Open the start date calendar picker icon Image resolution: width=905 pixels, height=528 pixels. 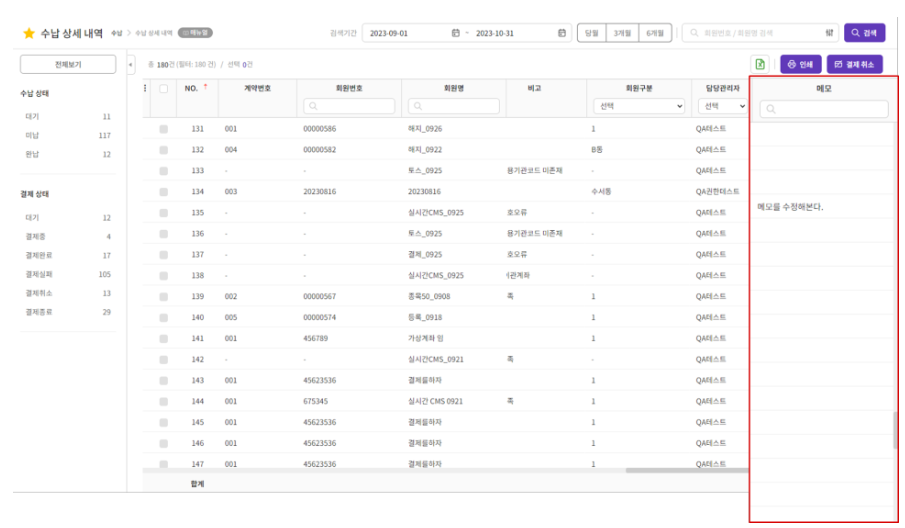click(x=455, y=33)
